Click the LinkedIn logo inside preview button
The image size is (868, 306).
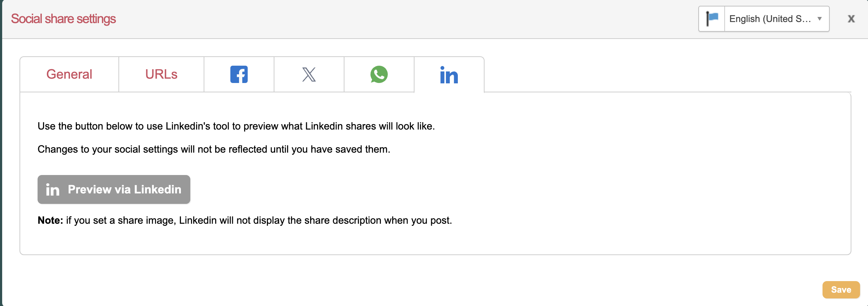(x=53, y=190)
